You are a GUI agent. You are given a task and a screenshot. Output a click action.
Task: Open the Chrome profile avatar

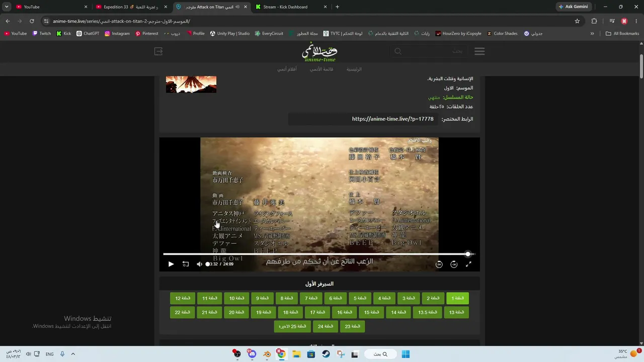click(x=624, y=21)
